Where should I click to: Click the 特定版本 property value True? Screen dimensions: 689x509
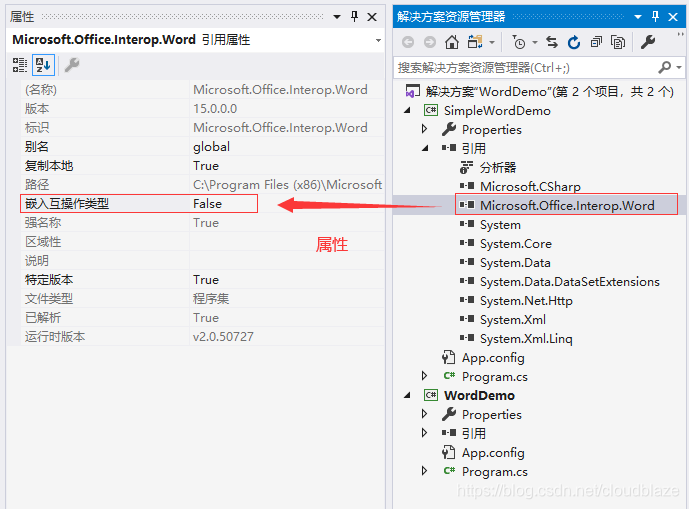206,280
